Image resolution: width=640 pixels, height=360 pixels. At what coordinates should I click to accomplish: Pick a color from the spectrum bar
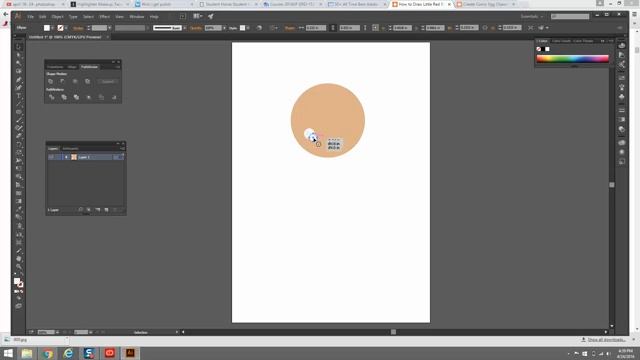click(x=572, y=58)
